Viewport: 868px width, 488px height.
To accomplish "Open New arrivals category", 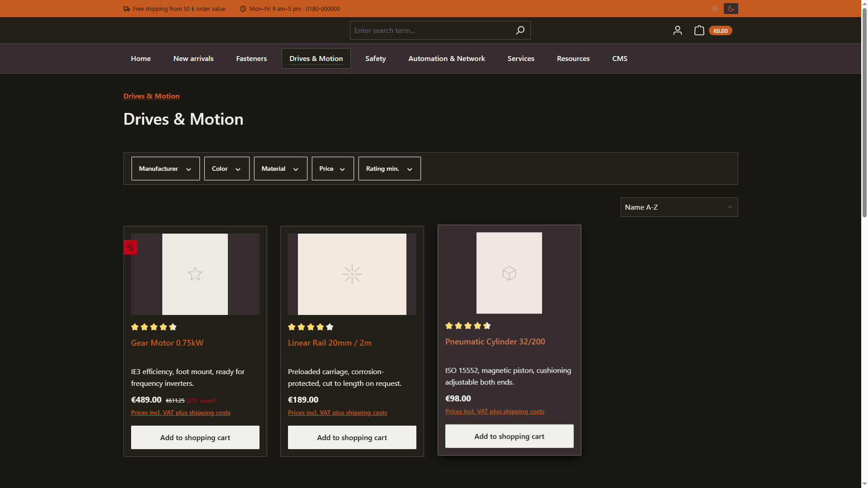I will (x=193, y=59).
